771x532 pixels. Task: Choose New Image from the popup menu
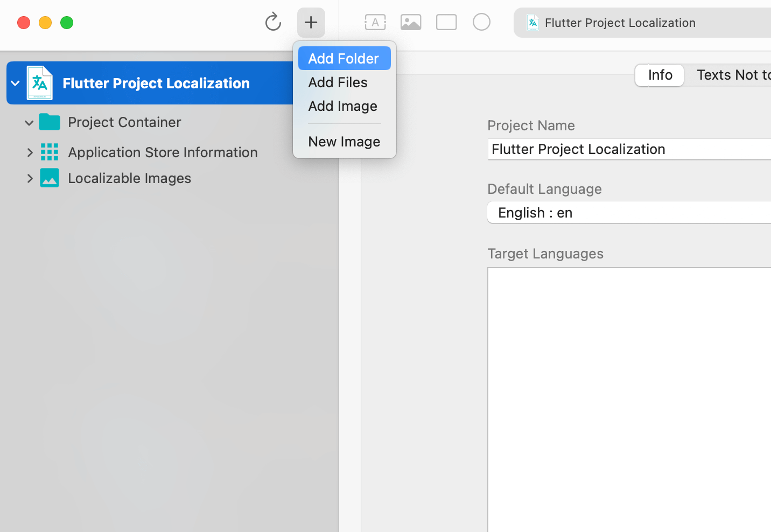(345, 142)
